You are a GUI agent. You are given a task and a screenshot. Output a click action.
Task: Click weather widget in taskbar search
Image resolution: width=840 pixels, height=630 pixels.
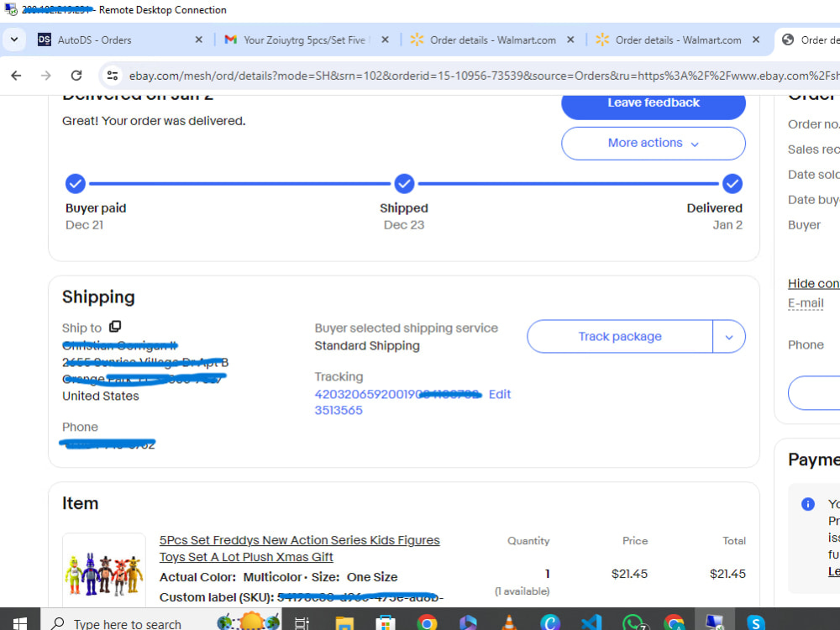click(x=249, y=622)
